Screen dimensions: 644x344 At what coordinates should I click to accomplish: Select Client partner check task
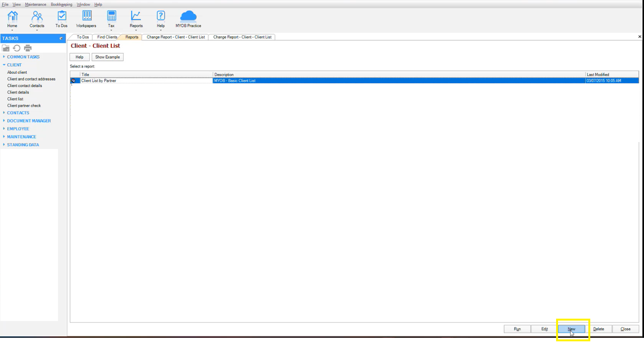pos(24,106)
